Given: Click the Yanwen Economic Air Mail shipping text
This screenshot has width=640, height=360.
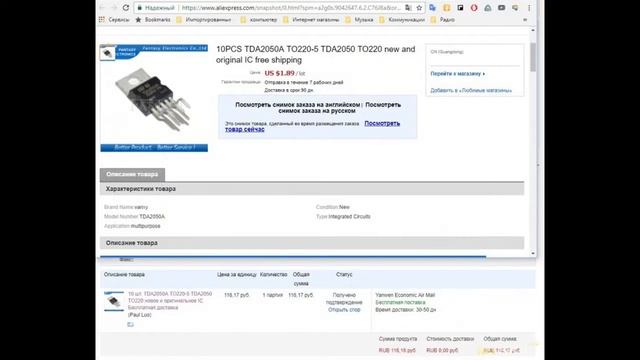Looking at the screenshot, I should pyautogui.click(x=405, y=295).
